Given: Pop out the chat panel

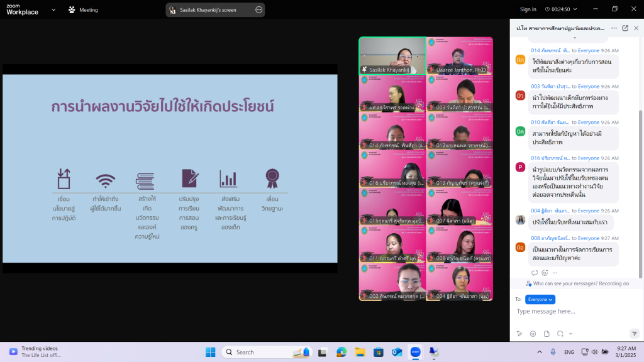Looking at the screenshot, I should pos(625,28).
